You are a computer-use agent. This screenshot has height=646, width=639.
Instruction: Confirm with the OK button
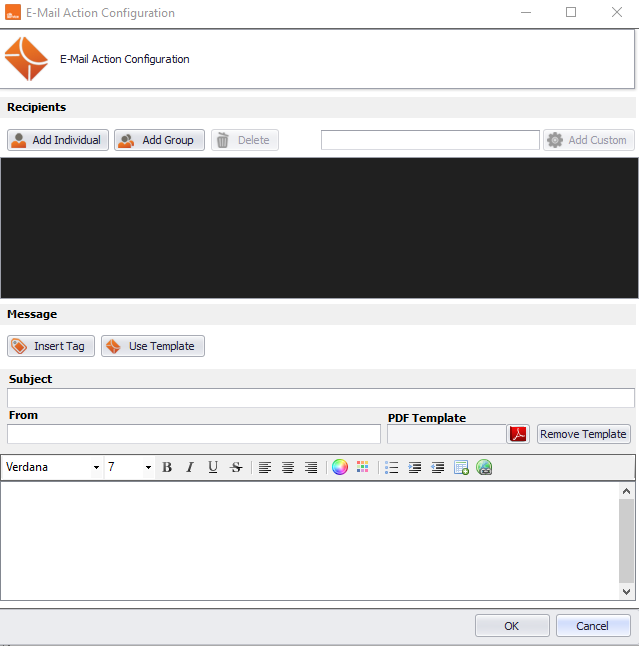click(512, 626)
